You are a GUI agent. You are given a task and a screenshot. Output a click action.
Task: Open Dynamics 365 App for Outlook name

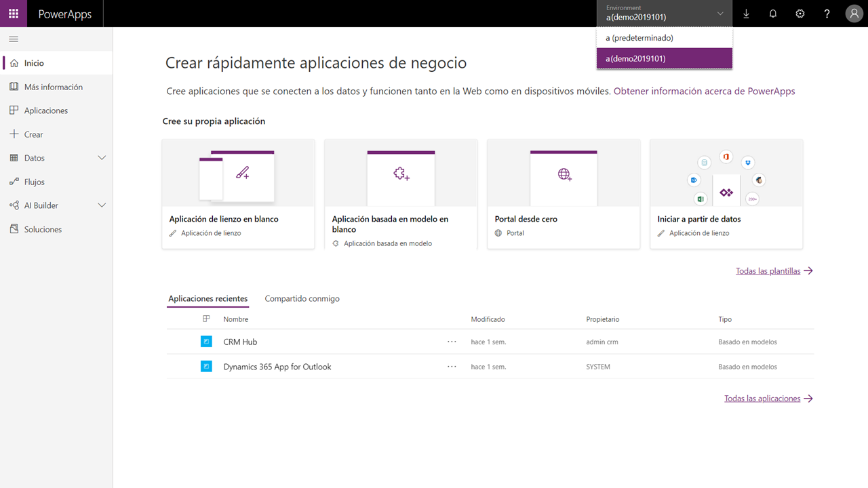pyautogui.click(x=277, y=367)
